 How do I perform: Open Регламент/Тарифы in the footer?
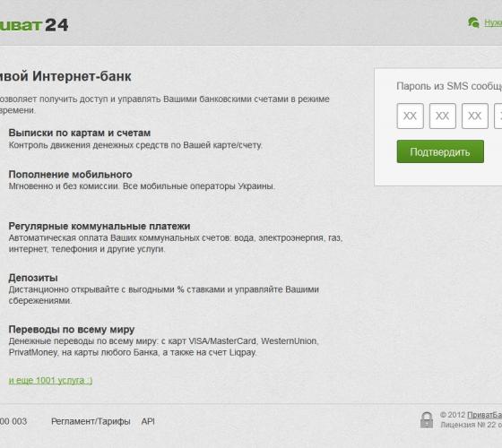[x=91, y=421]
